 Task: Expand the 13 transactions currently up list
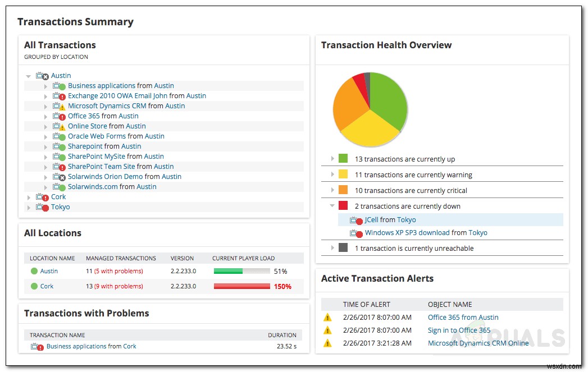click(332, 159)
